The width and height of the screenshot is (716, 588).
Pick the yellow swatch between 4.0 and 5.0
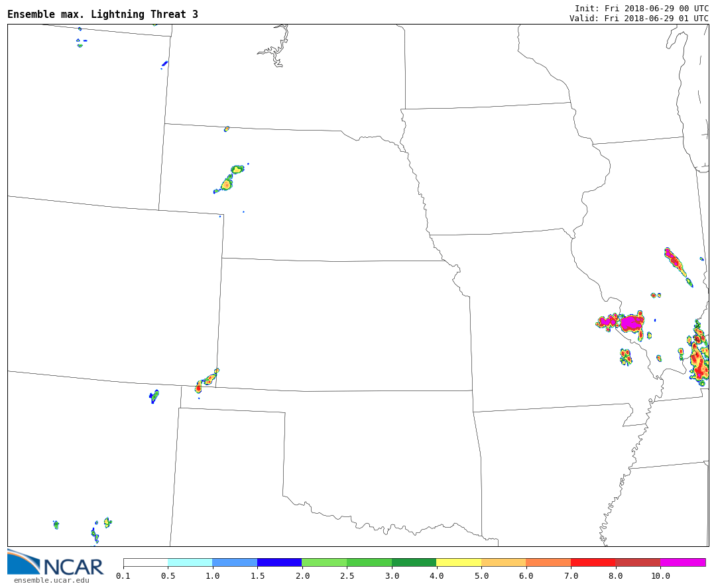coord(458,562)
